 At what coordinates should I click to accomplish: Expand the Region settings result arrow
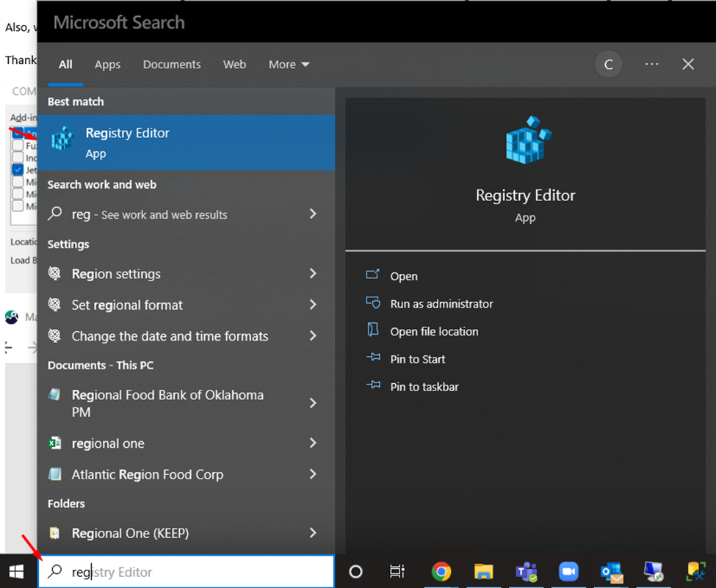pyautogui.click(x=313, y=274)
